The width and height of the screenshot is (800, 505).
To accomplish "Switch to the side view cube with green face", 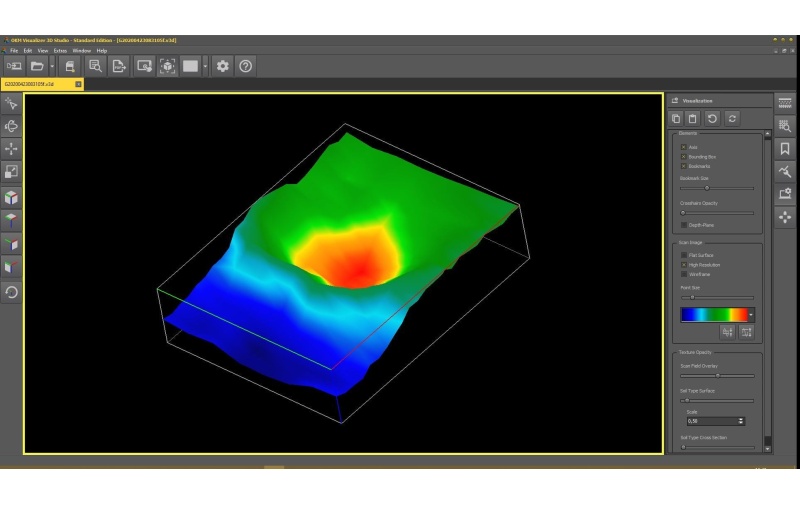I will pos(11,243).
